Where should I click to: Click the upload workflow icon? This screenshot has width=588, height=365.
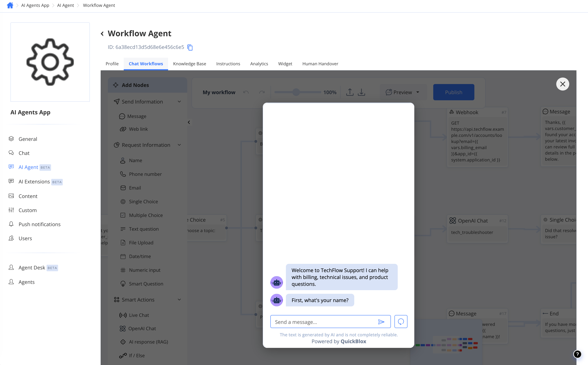click(350, 92)
